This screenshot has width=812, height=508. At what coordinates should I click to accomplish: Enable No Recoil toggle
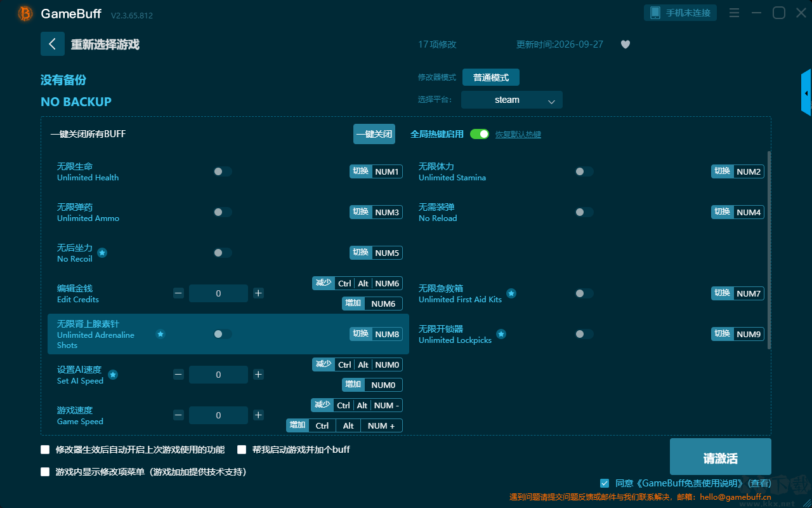223,253
